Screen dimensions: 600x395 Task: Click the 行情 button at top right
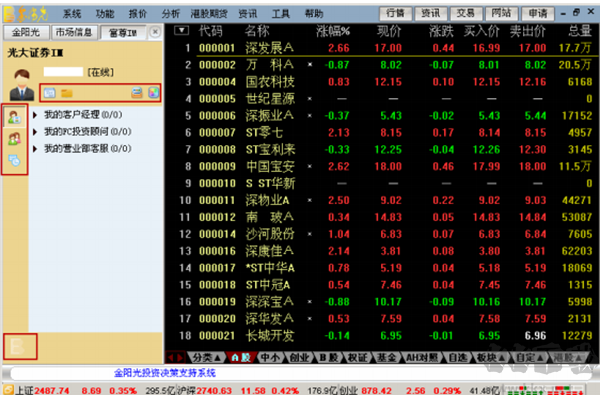396,13
